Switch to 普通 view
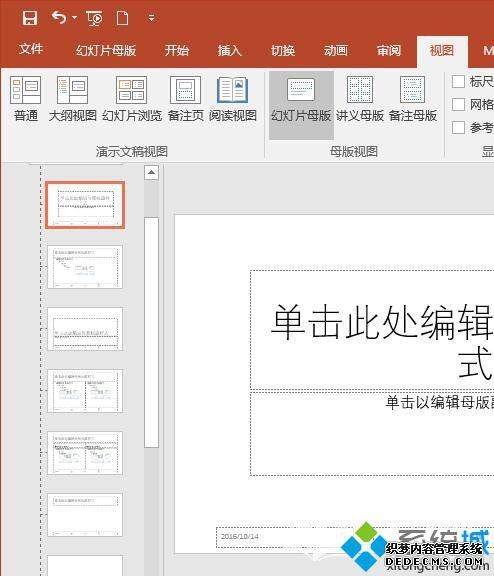Image resolution: width=494 pixels, height=576 pixels. (x=25, y=99)
